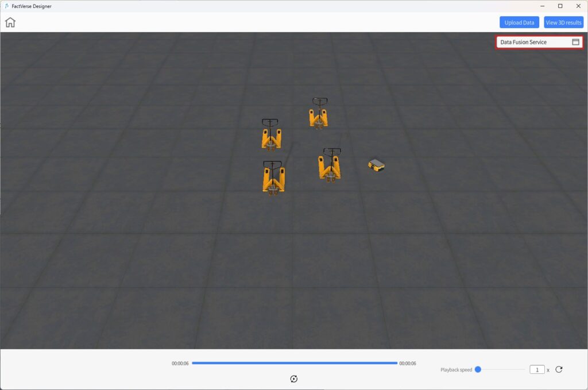Viewport: 588px width, 390px height.
Task: Select the bottom-left pallet jack model
Action: point(273,177)
